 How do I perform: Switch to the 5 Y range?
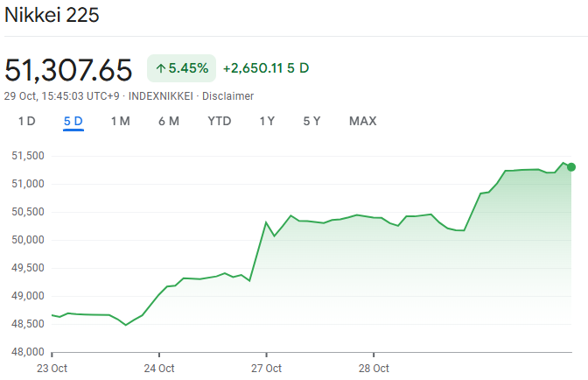point(312,121)
